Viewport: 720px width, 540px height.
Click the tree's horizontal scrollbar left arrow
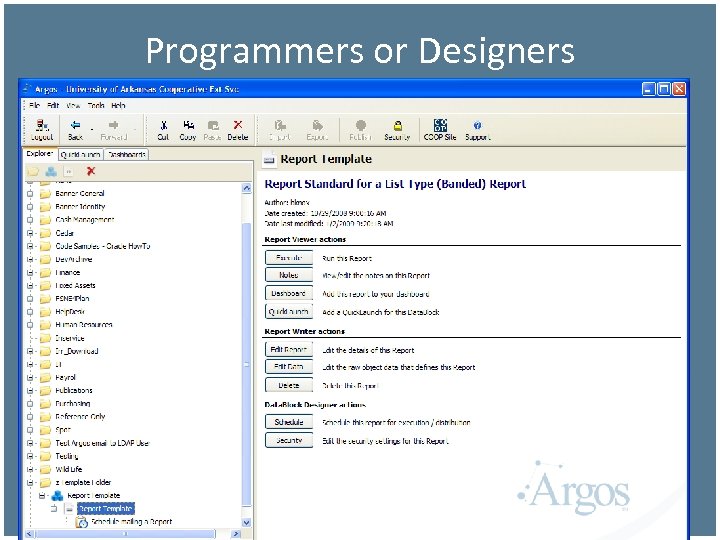(29, 534)
